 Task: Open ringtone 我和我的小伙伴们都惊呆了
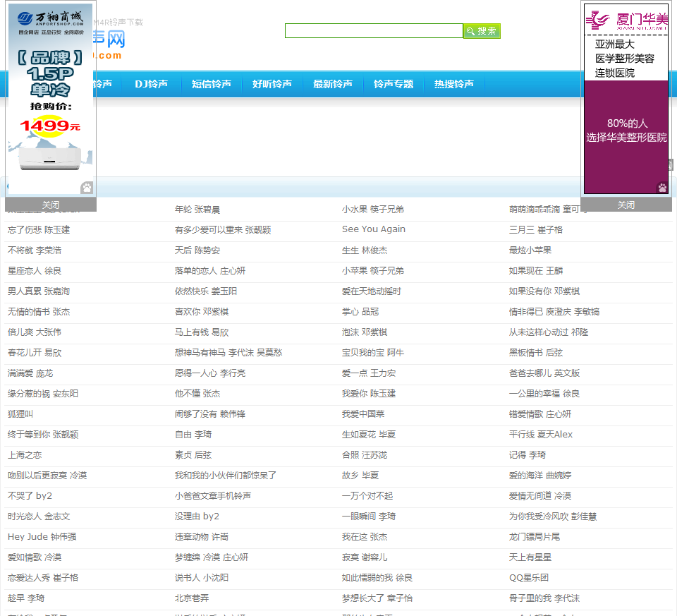(x=226, y=476)
